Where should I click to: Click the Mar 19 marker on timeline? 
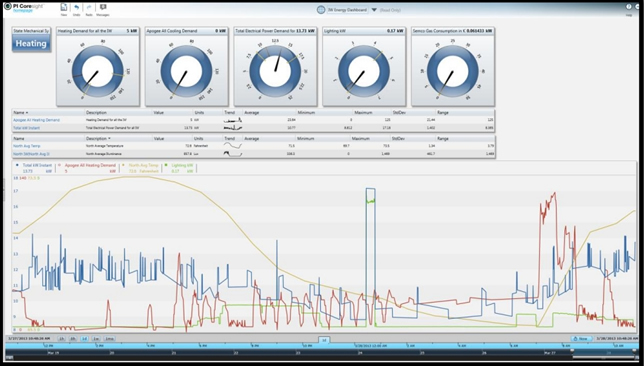click(x=53, y=352)
